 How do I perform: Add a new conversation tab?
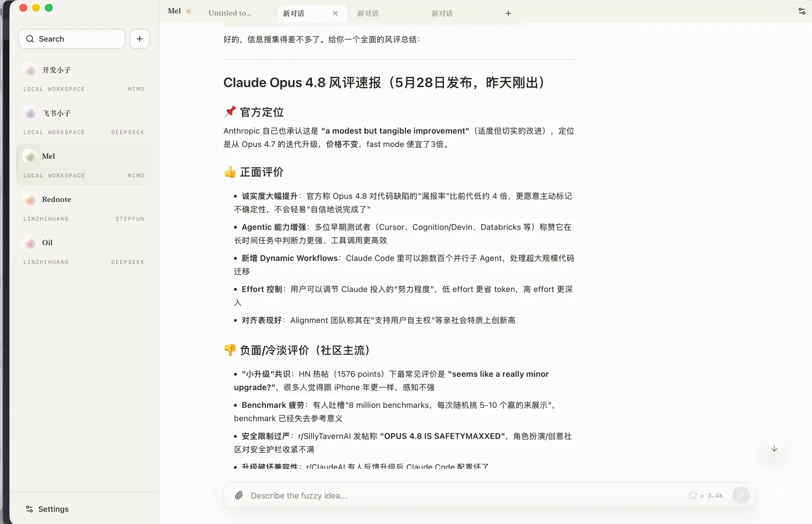(x=508, y=13)
